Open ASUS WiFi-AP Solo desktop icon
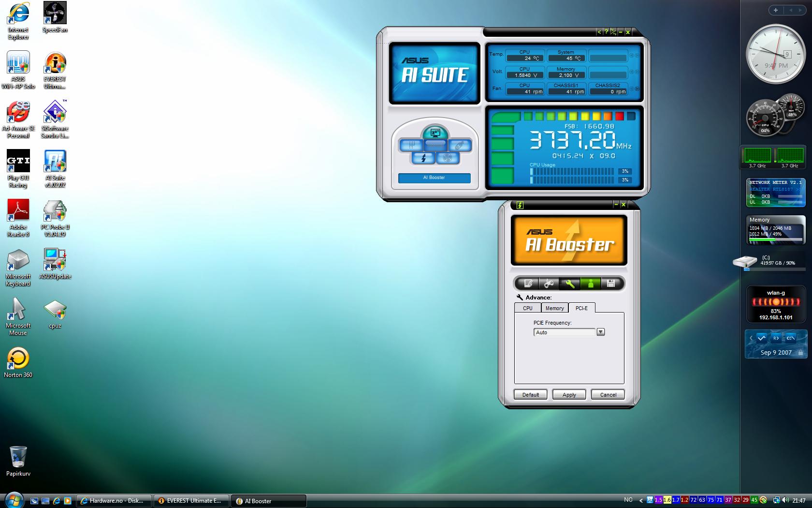The width and height of the screenshot is (812, 508). 18,70
